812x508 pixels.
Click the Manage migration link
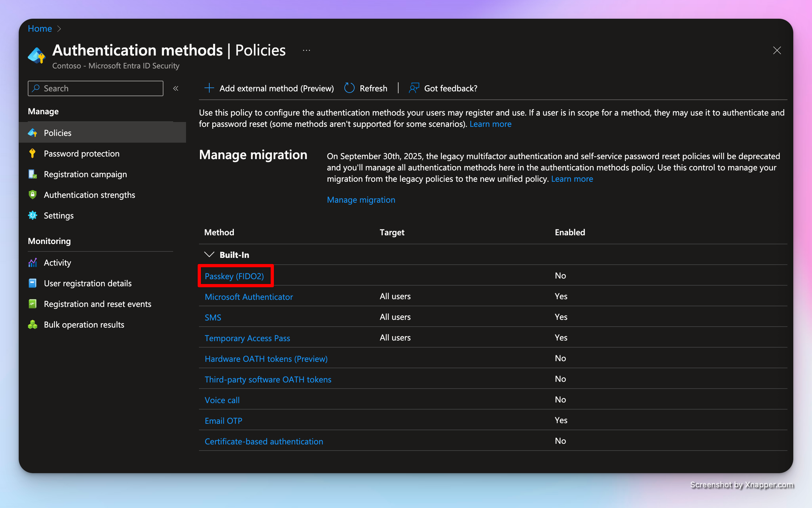click(361, 200)
